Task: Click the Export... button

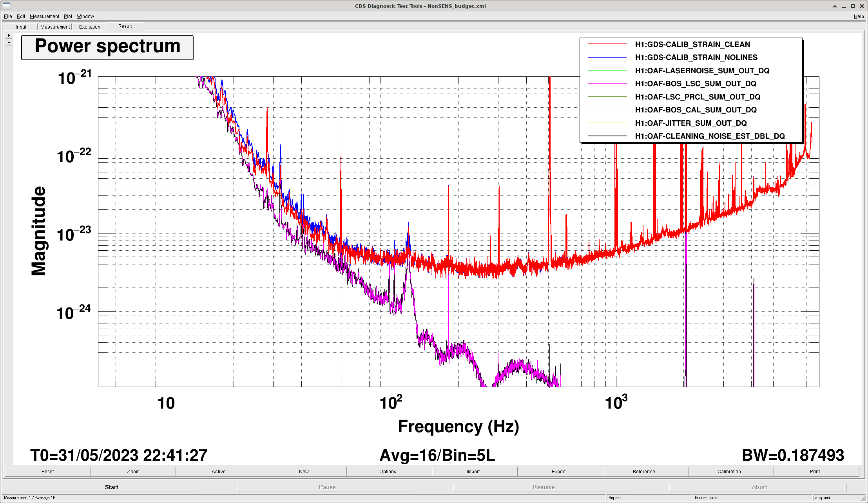Action: (560, 472)
